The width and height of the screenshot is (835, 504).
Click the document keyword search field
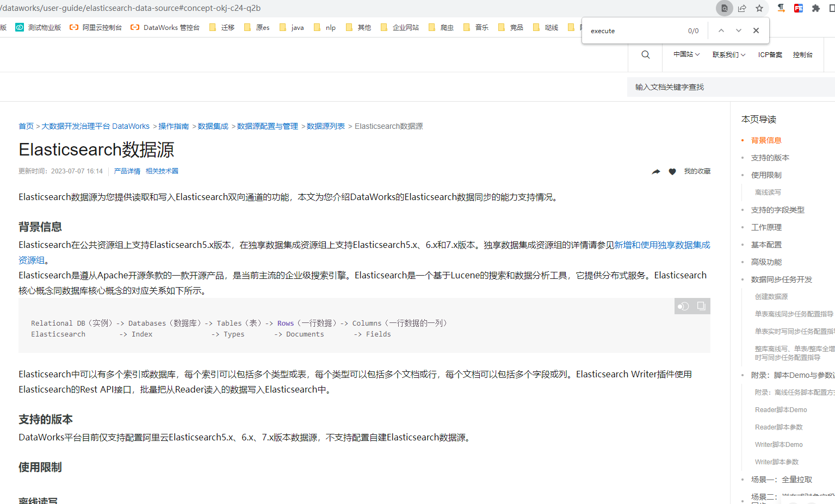pos(732,87)
